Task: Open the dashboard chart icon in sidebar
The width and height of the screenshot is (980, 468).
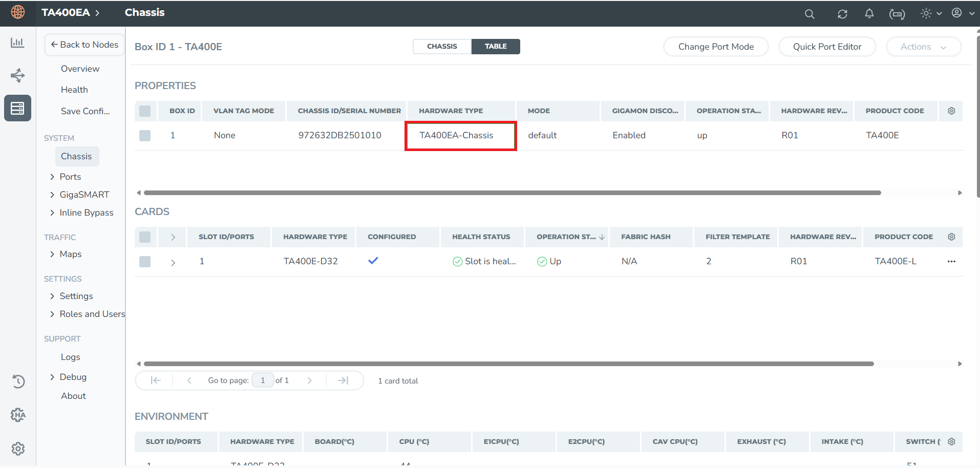Action: tap(17, 42)
